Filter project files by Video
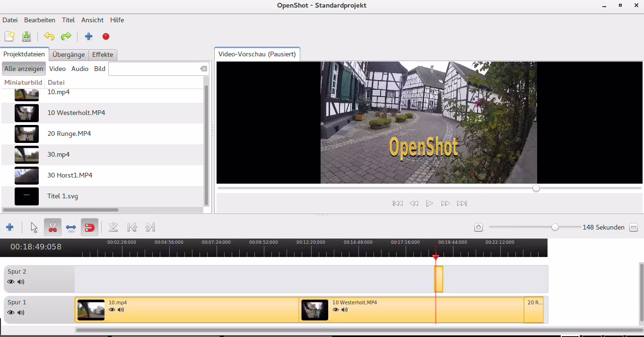The width and height of the screenshot is (644, 337). tap(58, 69)
